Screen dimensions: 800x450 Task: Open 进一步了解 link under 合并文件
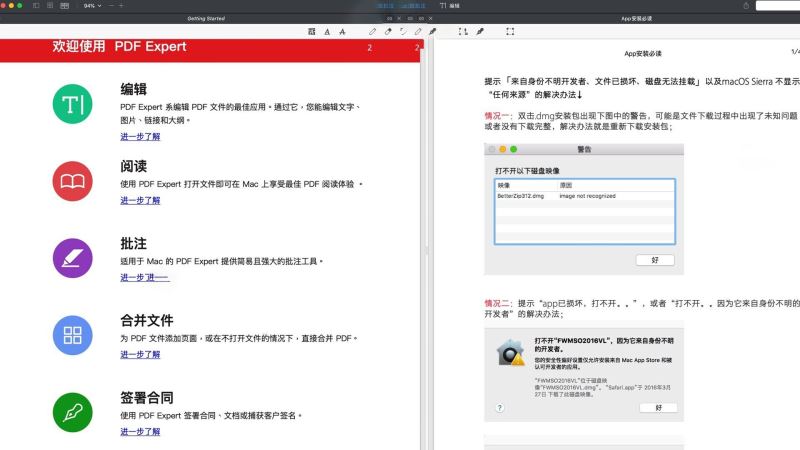pos(140,354)
